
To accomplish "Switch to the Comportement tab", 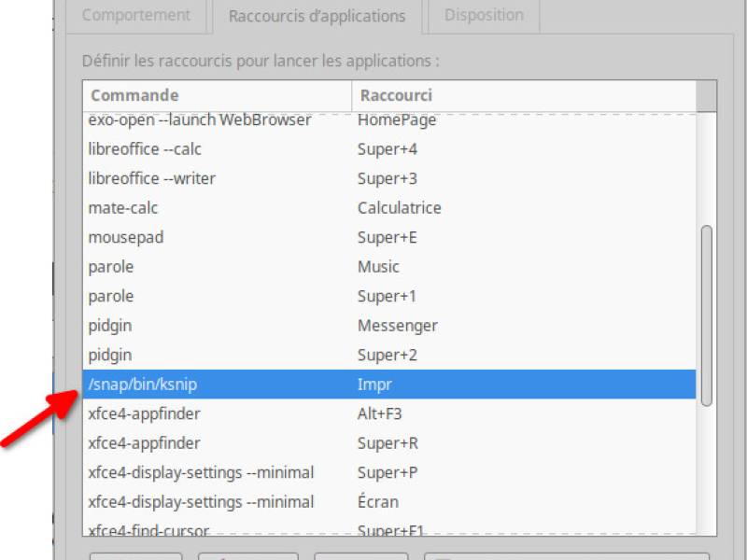I will (136, 15).
